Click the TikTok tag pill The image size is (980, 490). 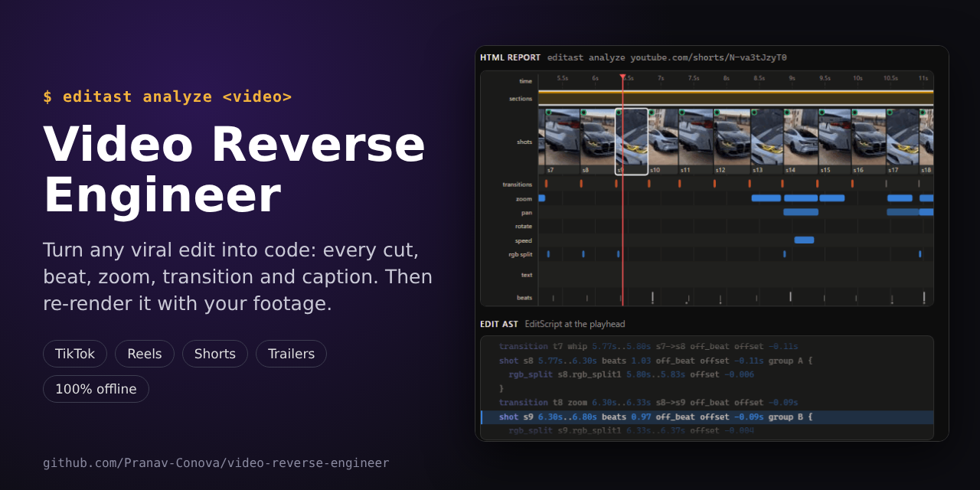[x=75, y=354]
